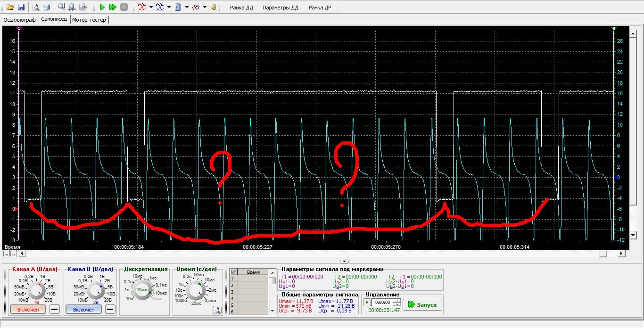Save the recording with the floppy disk icon

[21, 7]
